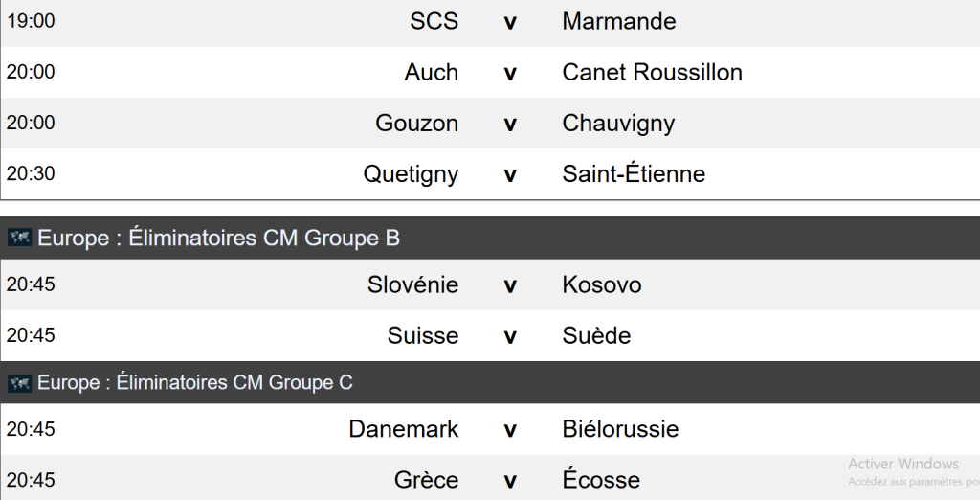Select the Canet Roussillon team name

tap(652, 72)
